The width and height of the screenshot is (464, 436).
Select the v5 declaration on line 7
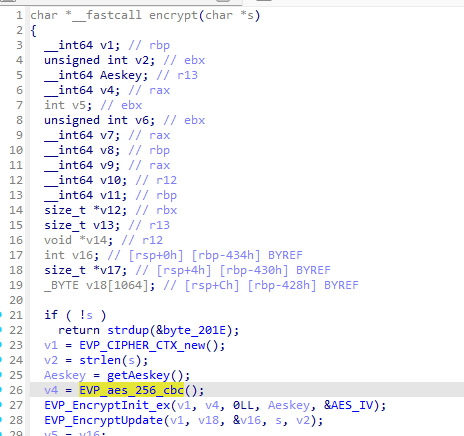(79, 105)
